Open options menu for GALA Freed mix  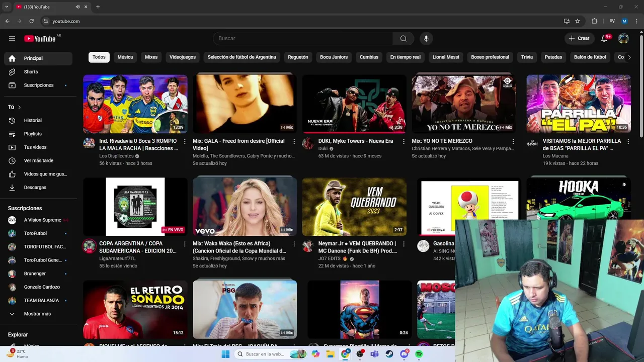click(x=294, y=142)
